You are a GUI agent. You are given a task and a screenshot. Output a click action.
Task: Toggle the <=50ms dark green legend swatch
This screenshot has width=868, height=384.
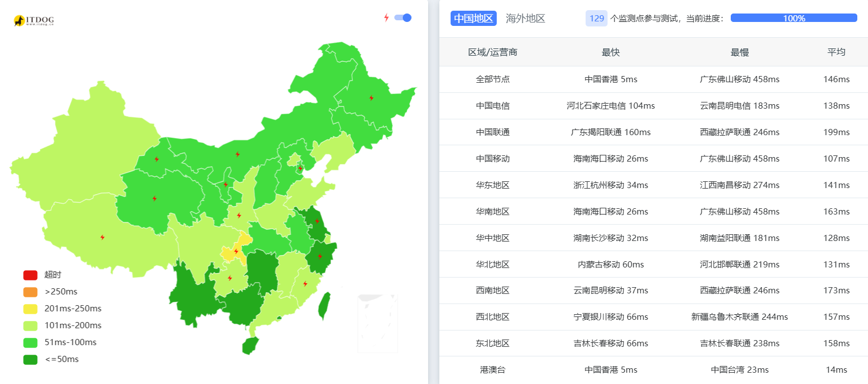(x=30, y=360)
